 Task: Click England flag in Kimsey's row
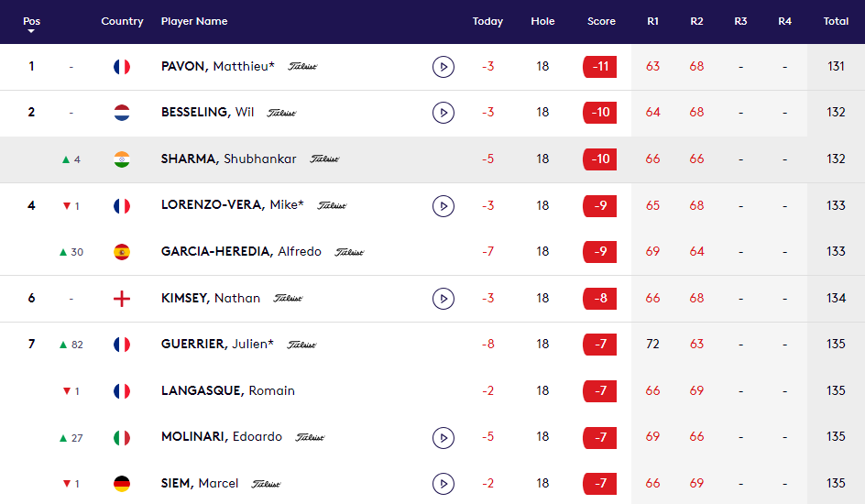click(x=122, y=299)
